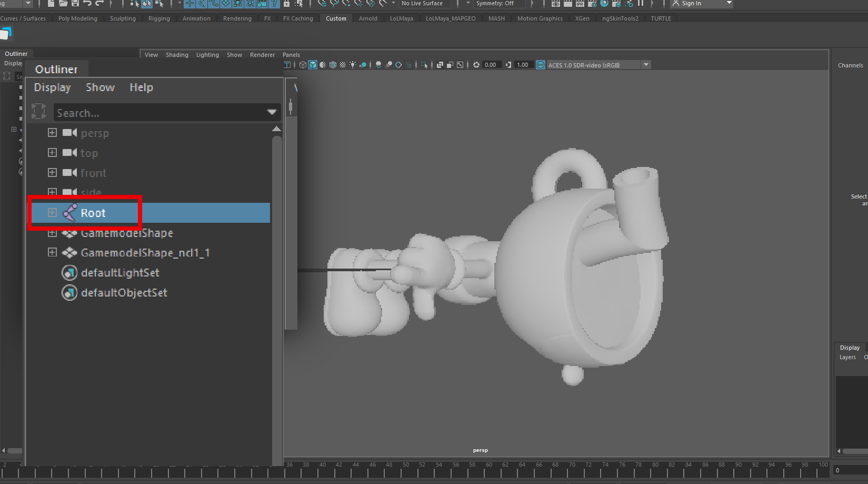The width and height of the screenshot is (868, 484).
Task: Open Render Settings clapperboard icon
Action: (x=592, y=4)
